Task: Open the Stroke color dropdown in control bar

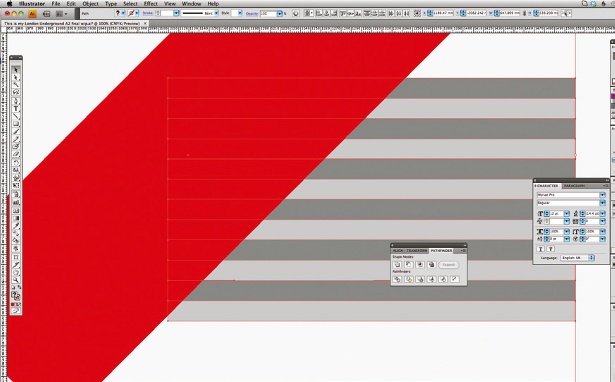Action: (136, 13)
